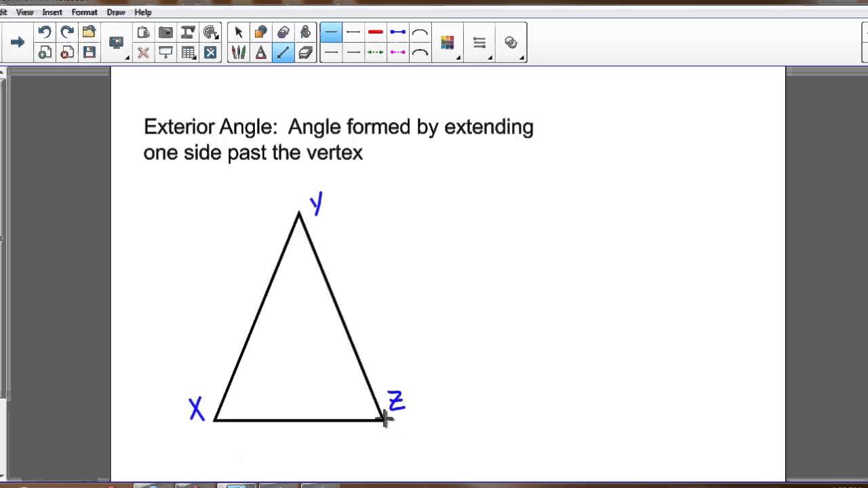Choose the bottom-left plain black line style
The width and height of the screenshot is (868, 488).
point(331,52)
